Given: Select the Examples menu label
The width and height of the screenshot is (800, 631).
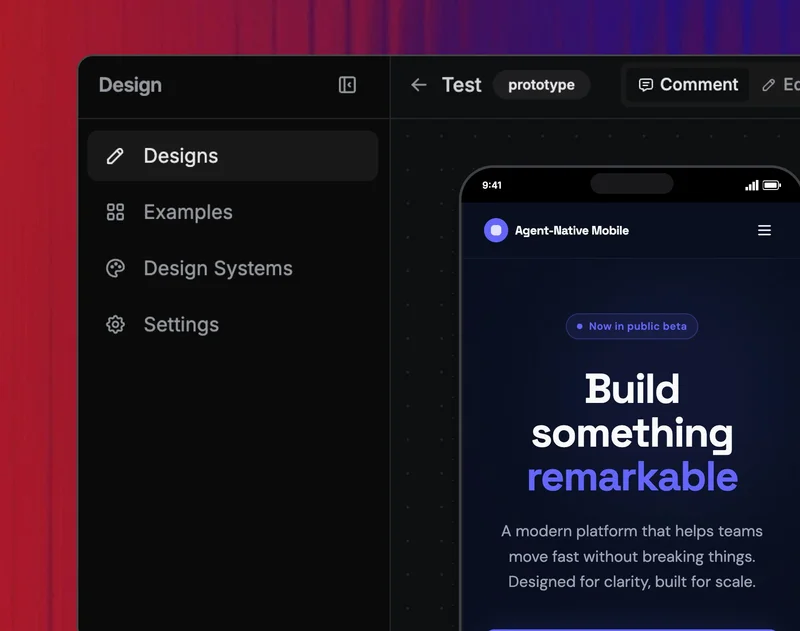Looking at the screenshot, I should click(188, 212).
